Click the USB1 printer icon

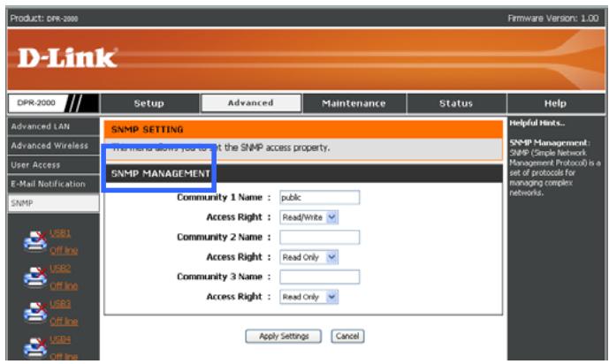coord(35,241)
